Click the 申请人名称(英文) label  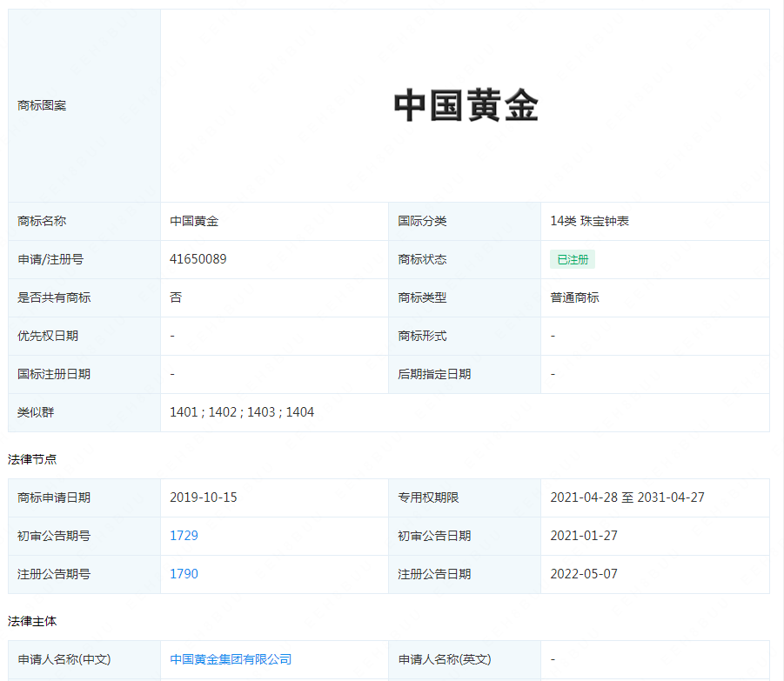[444, 659]
